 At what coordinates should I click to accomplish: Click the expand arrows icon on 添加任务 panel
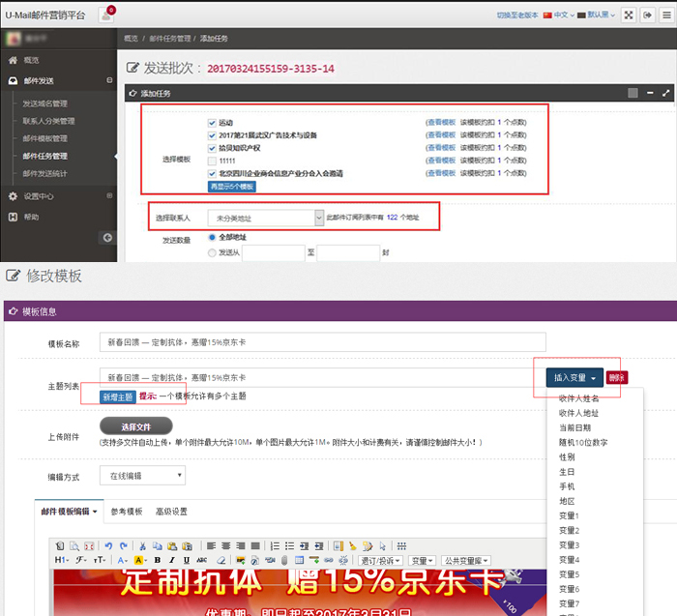tap(665, 93)
